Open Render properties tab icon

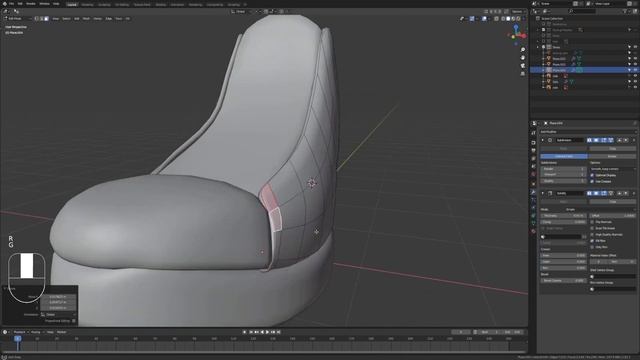pyautogui.click(x=533, y=142)
